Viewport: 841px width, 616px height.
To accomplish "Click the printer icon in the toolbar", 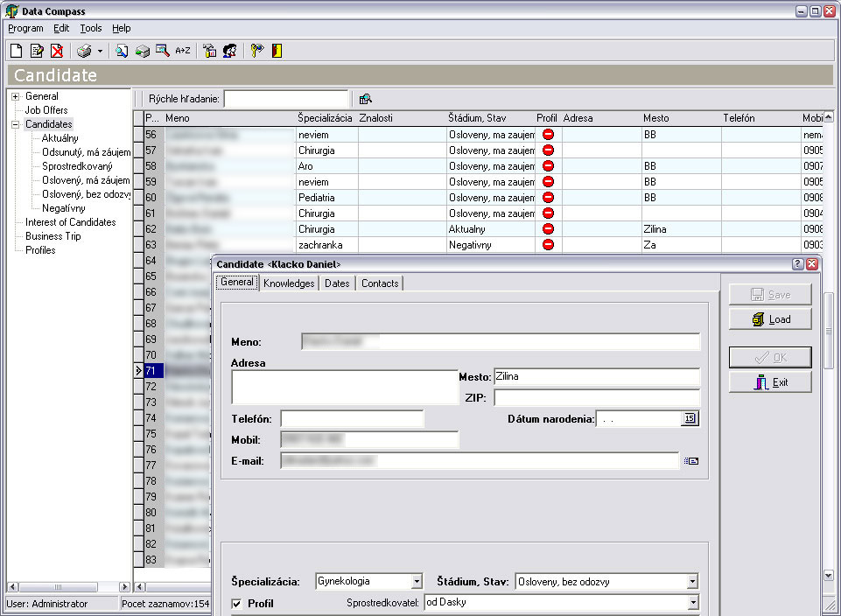I will (84, 51).
